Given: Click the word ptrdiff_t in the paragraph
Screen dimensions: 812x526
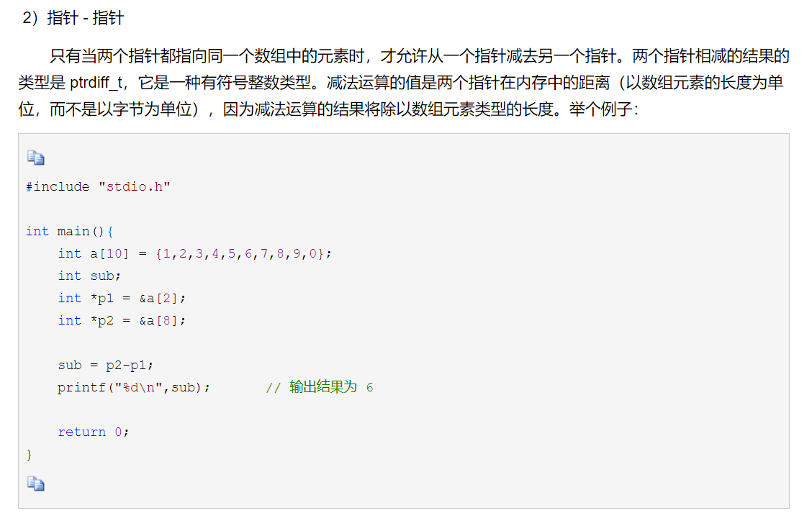Looking at the screenshot, I should [96, 82].
